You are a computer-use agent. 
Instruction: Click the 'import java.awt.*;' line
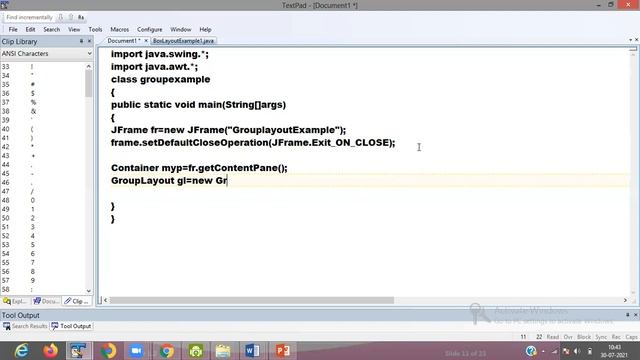pos(154,67)
